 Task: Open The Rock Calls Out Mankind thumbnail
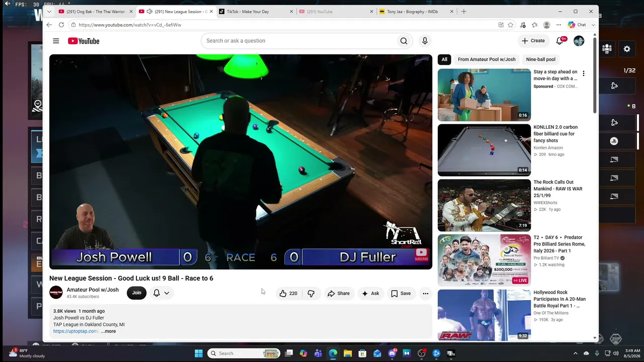[x=484, y=205]
